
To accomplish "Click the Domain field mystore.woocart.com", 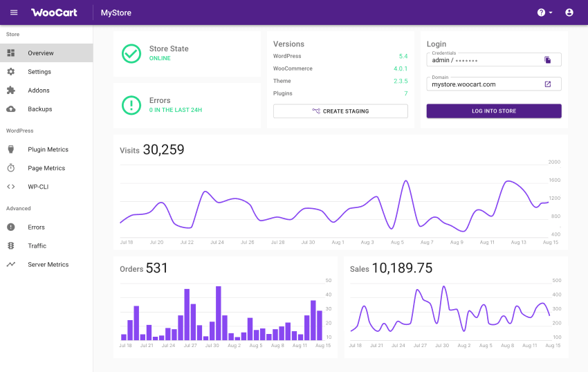I will point(494,84).
